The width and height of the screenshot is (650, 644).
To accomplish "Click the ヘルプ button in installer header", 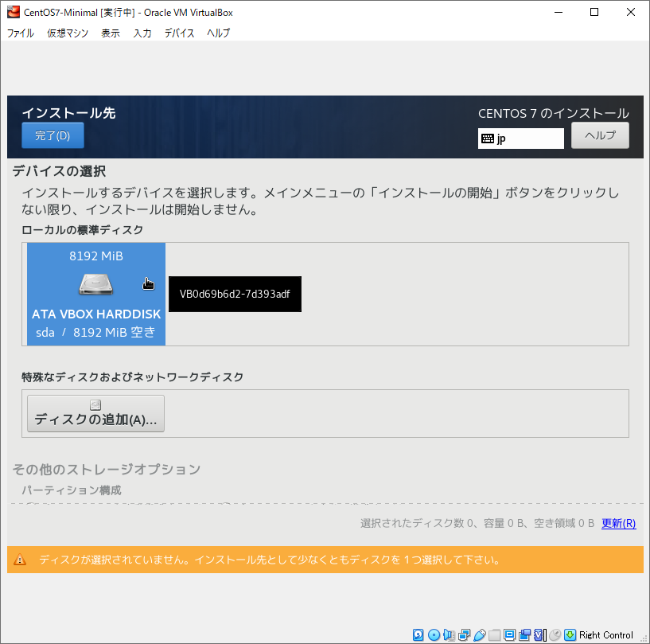I will click(x=600, y=135).
